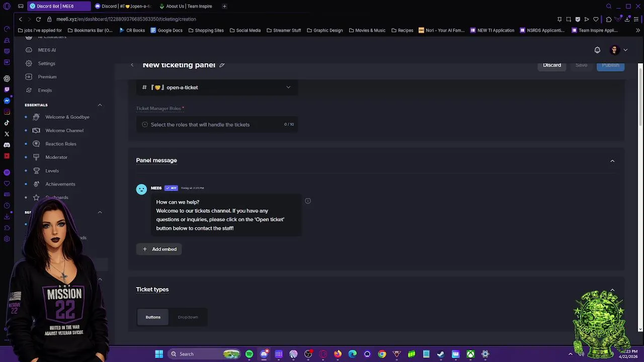Open Google Chrome from the taskbar
This screenshot has width=644, height=362.
(382, 354)
